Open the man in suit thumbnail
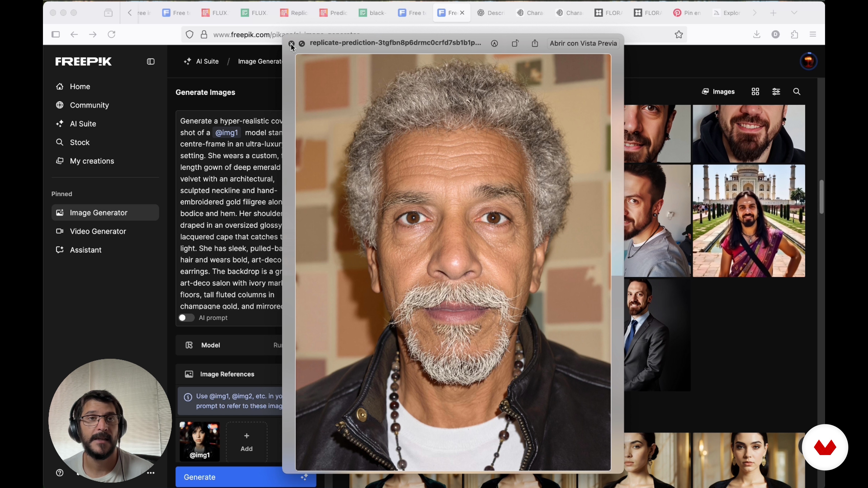This screenshot has height=488, width=868. click(x=657, y=335)
